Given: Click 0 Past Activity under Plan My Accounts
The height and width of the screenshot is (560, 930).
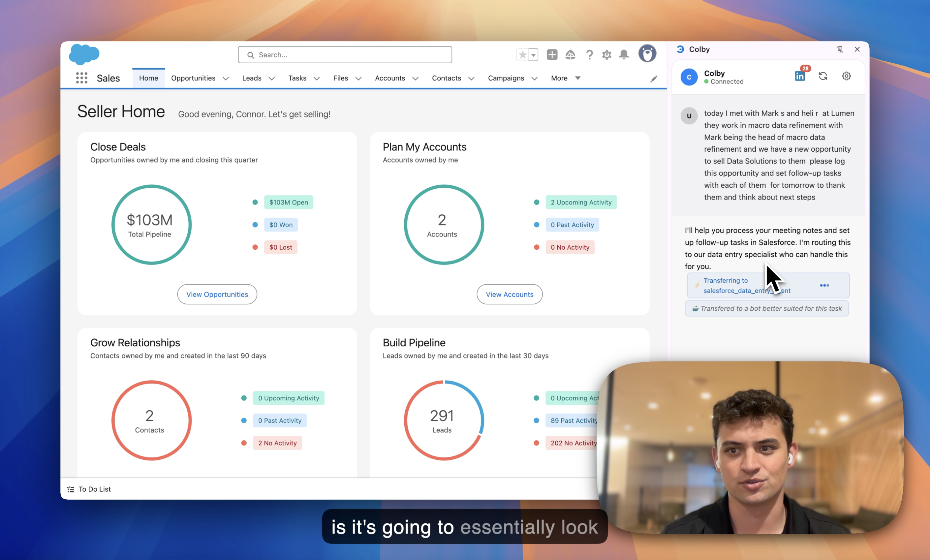Looking at the screenshot, I should click(572, 225).
